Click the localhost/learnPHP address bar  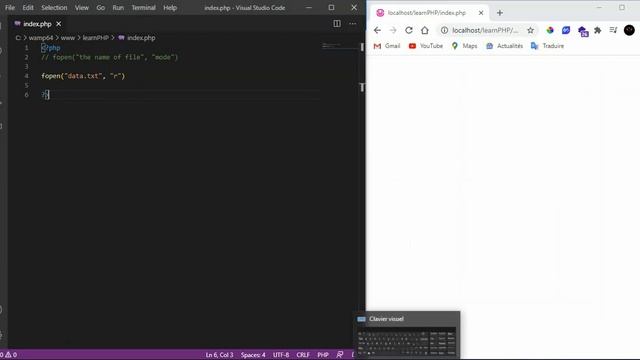click(x=485, y=30)
